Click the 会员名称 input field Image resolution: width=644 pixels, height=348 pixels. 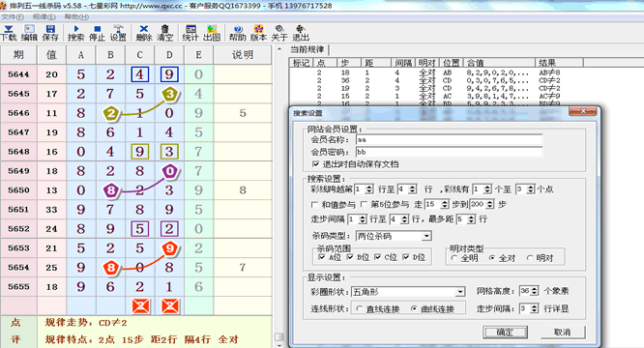point(449,139)
